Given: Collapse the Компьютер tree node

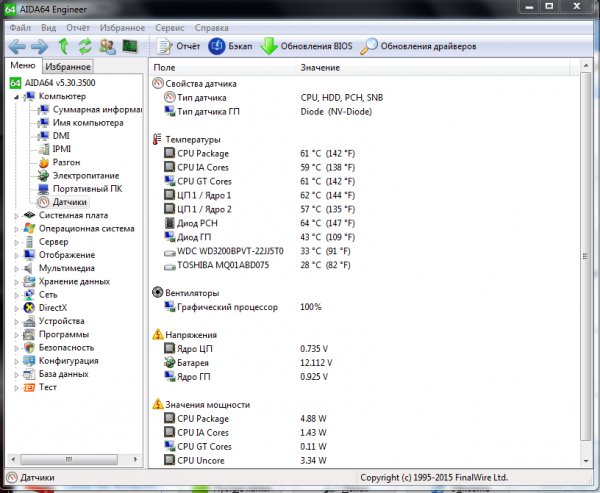Looking at the screenshot, I should point(16,97).
